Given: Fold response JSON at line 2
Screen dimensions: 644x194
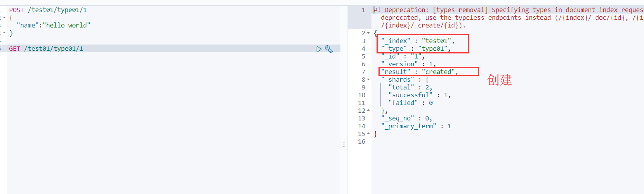Looking at the screenshot, I should (x=368, y=33).
